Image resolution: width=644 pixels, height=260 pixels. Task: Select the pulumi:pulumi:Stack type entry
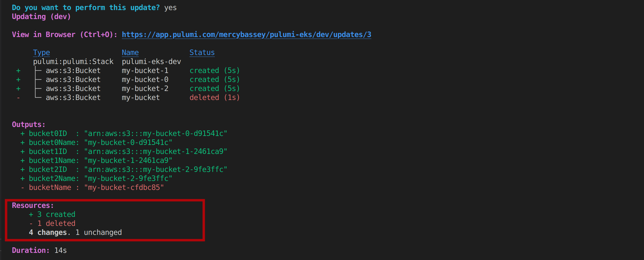(x=73, y=62)
